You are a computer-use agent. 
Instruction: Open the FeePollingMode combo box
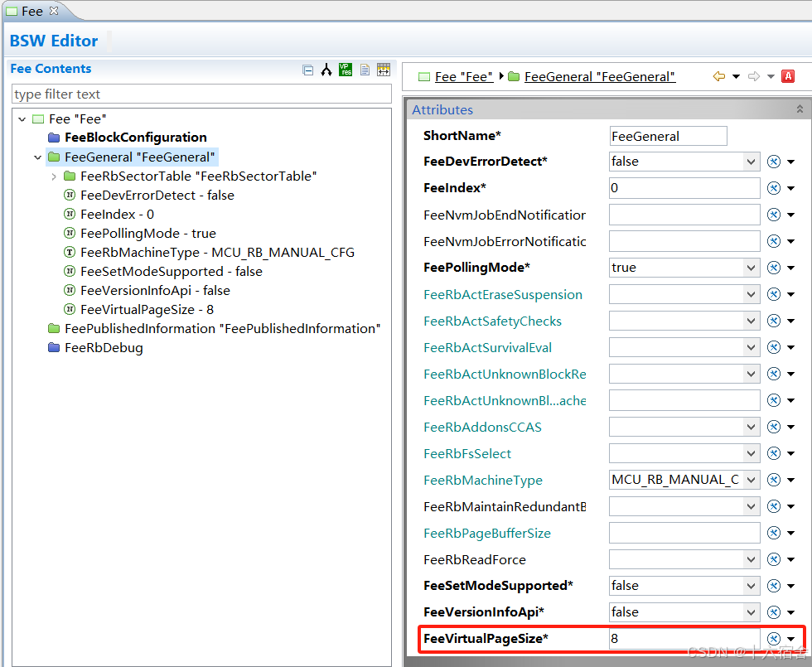click(751, 268)
